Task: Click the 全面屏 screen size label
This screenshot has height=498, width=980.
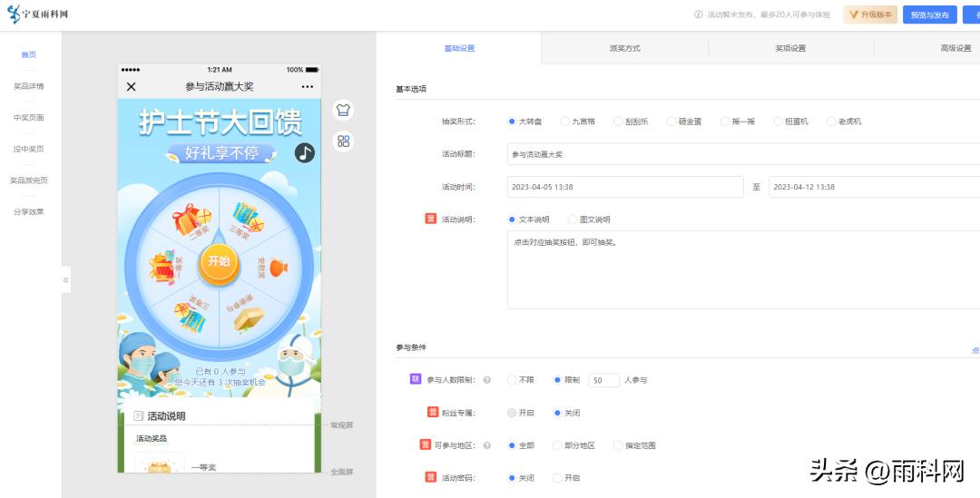Action: pos(342,472)
